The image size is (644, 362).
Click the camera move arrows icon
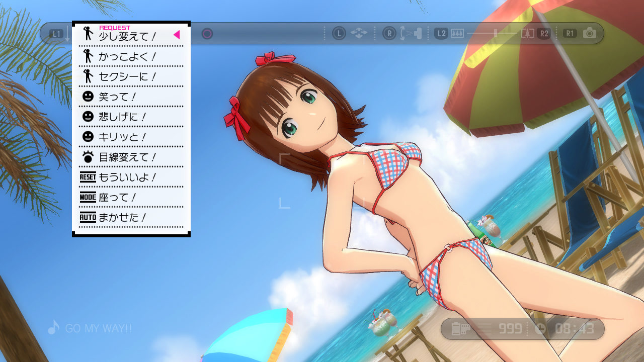tap(359, 33)
